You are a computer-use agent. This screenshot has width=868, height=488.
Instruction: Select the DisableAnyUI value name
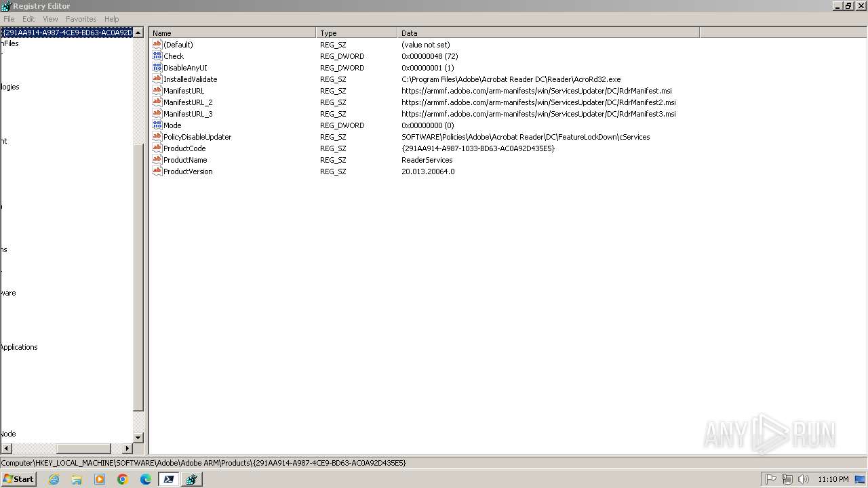[x=185, y=68]
